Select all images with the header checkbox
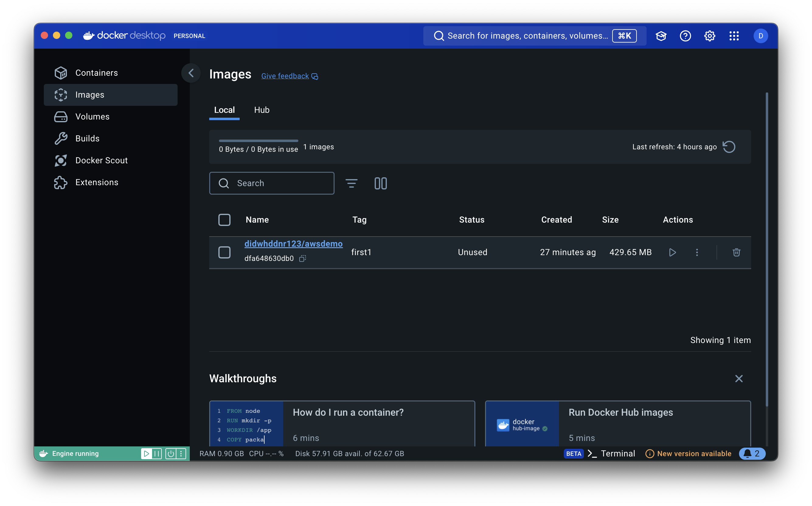 pyautogui.click(x=224, y=220)
